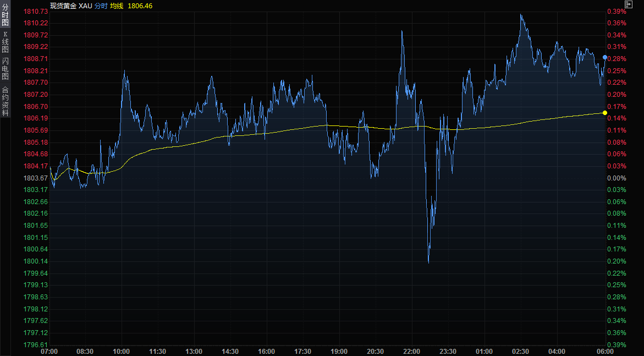The image size is (644, 356).
Task: Click the yellow average-line endpoint dot
Action: click(x=605, y=113)
